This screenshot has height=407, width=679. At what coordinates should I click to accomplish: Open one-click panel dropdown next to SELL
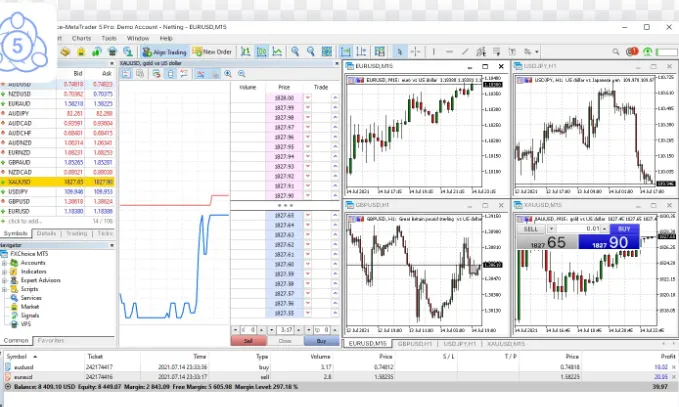tap(551, 229)
